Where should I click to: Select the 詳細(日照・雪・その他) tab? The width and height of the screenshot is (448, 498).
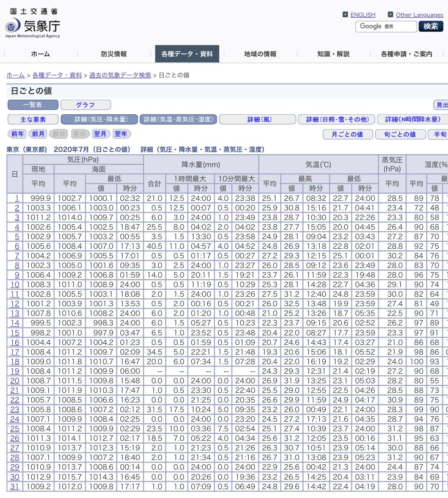click(337, 120)
